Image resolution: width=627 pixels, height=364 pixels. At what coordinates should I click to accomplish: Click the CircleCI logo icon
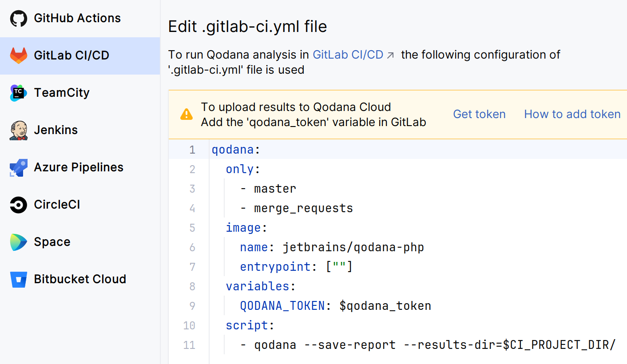pos(18,205)
